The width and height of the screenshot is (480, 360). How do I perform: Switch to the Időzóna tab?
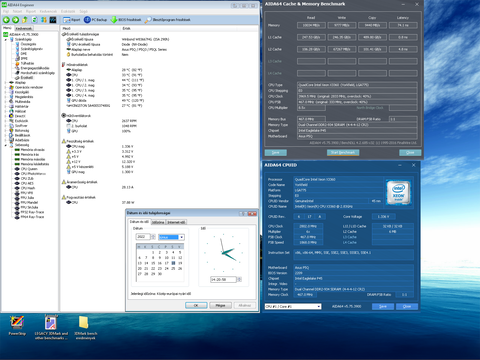pos(158,222)
